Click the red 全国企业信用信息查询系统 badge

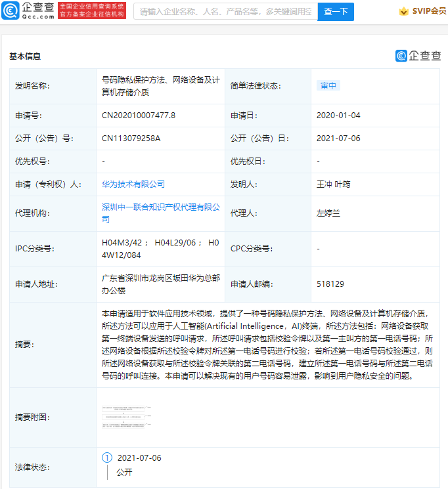(x=92, y=11)
